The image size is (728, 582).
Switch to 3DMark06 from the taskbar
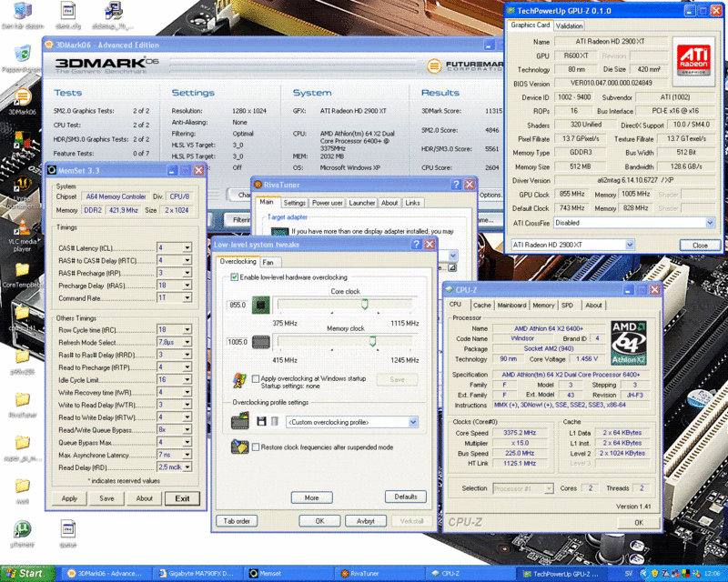tap(106, 574)
